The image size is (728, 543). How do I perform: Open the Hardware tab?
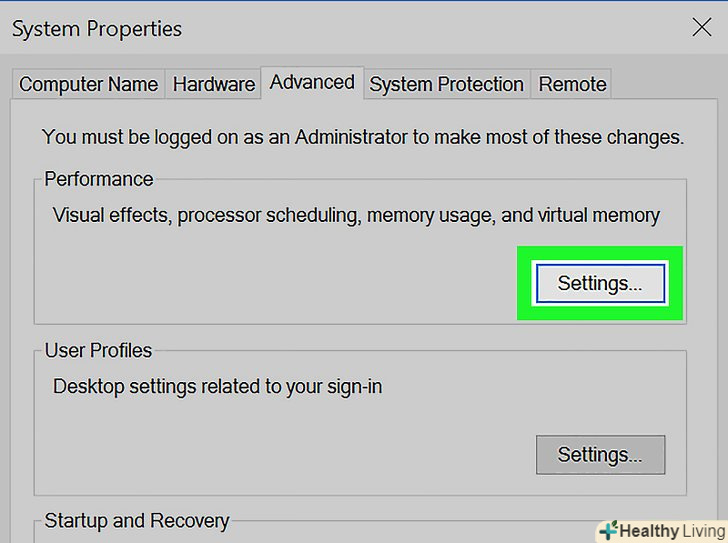[213, 85]
